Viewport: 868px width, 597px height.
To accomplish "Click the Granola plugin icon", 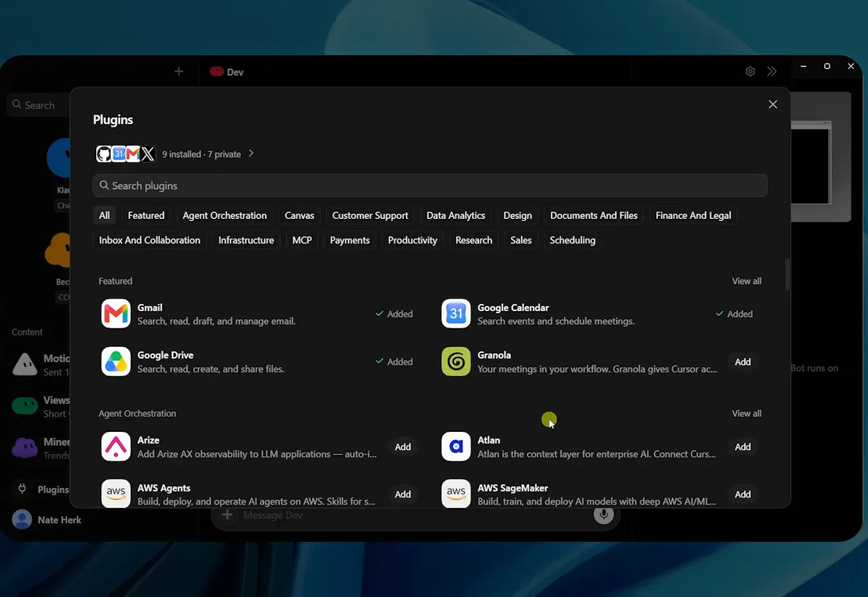I will [456, 362].
